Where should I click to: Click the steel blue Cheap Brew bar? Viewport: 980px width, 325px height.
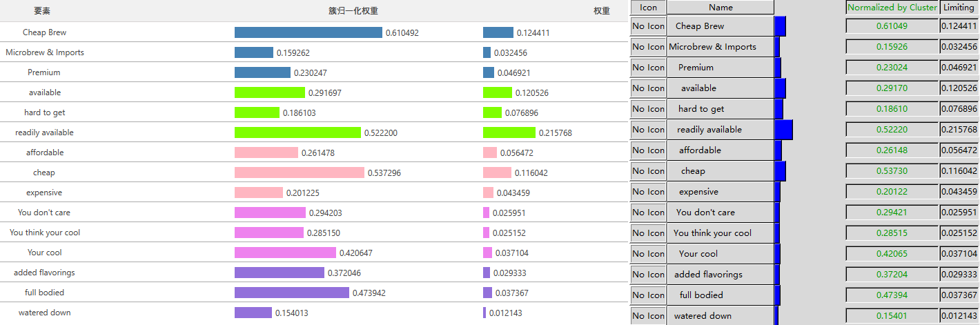[x=308, y=32]
